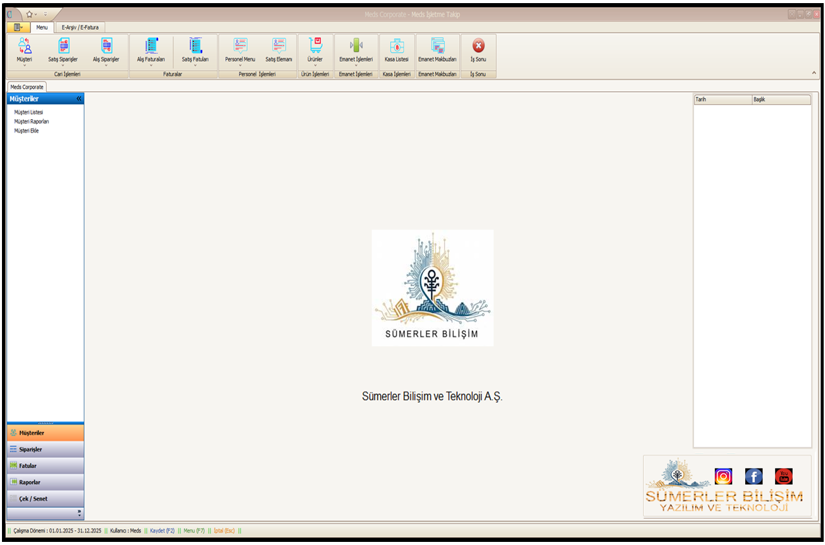Switch to the E-Arşiv / E-Fatura tab
This screenshot has width=825, height=545.
(80, 27)
